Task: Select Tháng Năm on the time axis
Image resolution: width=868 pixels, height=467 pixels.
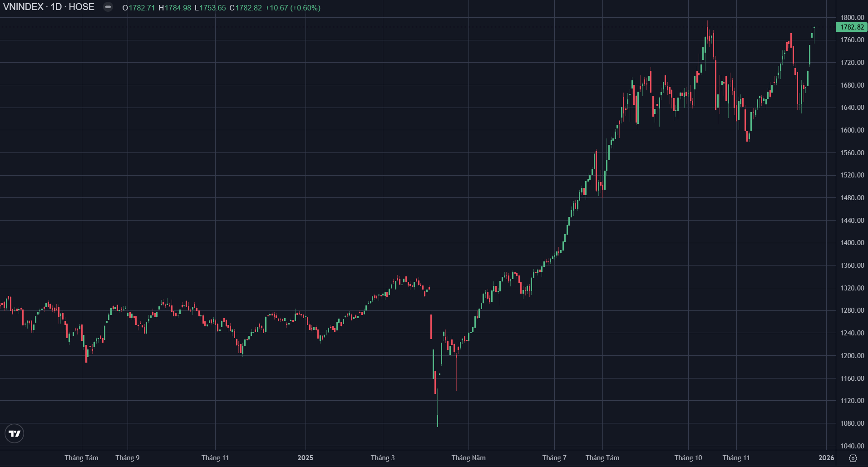Action: click(468, 458)
